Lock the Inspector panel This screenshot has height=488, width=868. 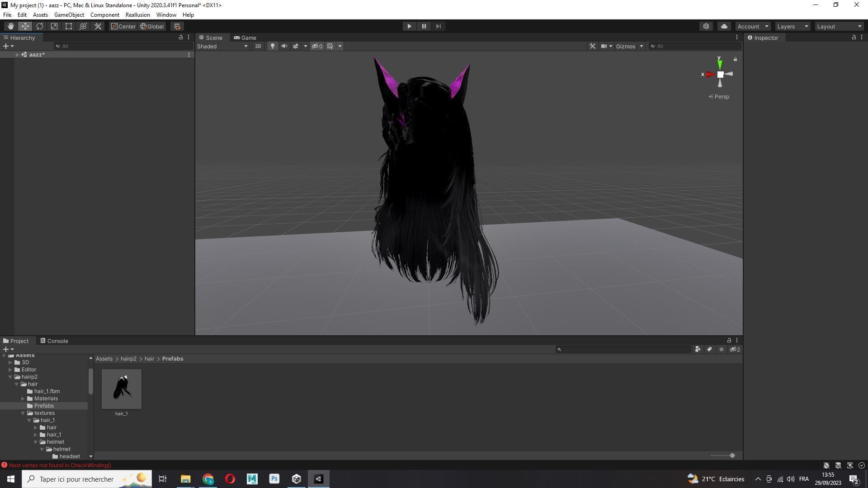[854, 38]
